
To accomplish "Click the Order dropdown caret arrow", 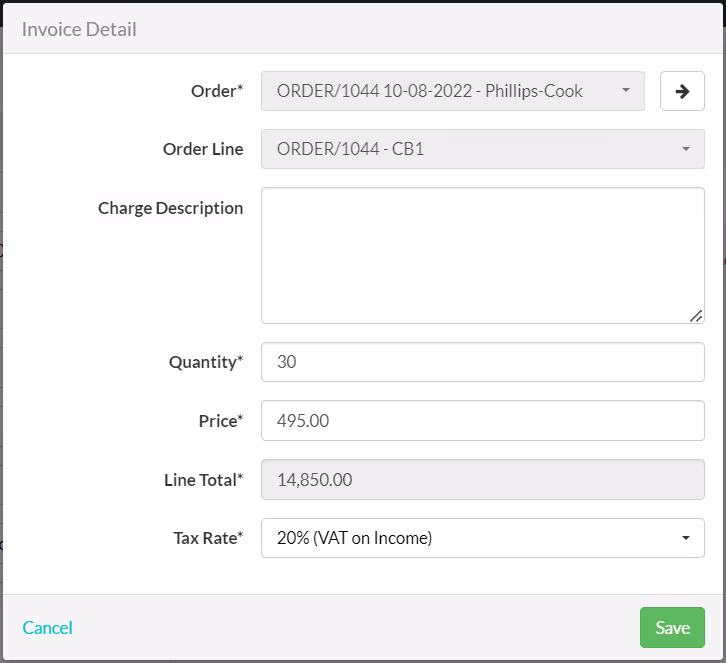I will point(626,90).
